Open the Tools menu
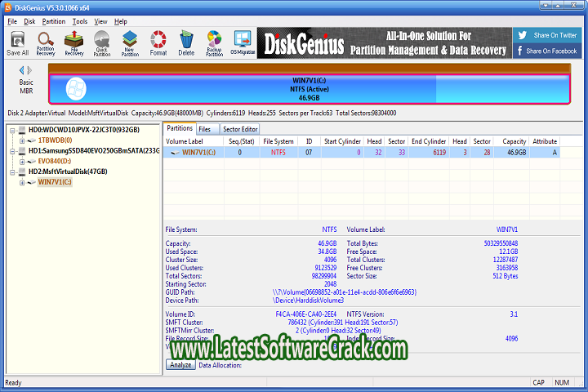The height and width of the screenshot is (392, 588). click(x=80, y=21)
